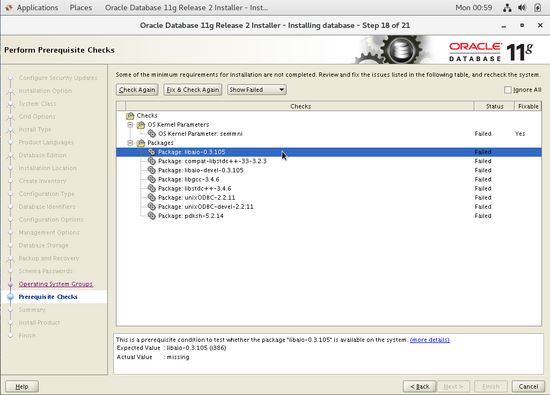The image size is (550, 395).
Task: Click the Mon 00:59 clock
Action: pos(474,8)
